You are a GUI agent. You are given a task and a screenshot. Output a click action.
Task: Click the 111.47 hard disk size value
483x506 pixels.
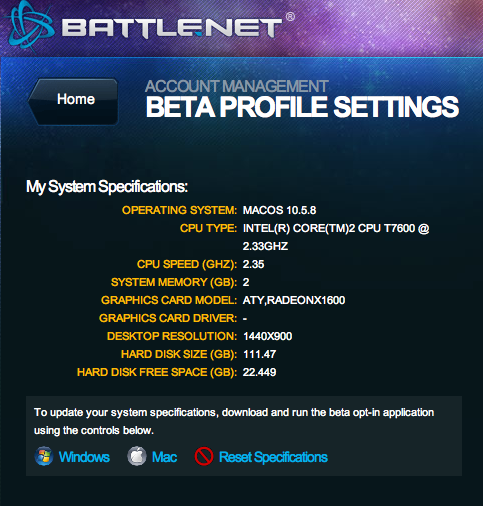[259, 354]
